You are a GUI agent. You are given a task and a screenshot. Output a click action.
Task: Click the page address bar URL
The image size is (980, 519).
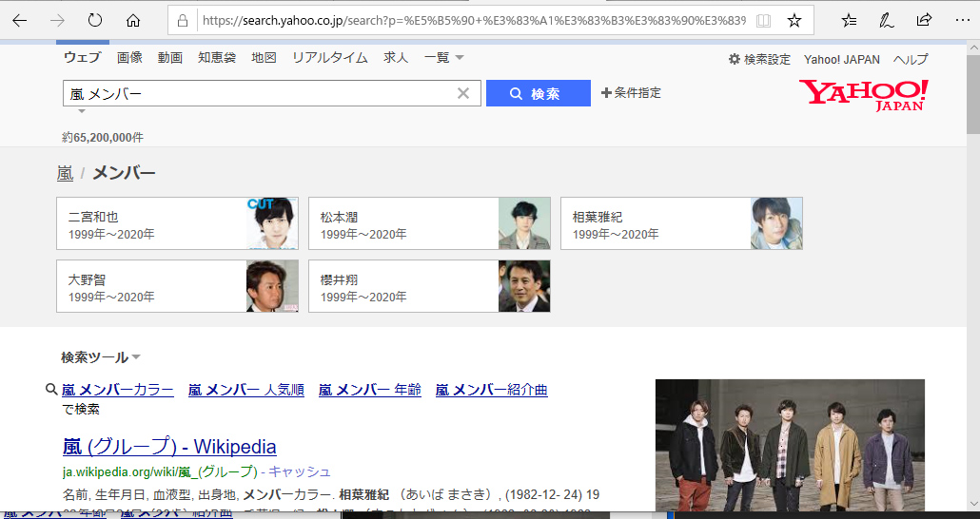474,21
